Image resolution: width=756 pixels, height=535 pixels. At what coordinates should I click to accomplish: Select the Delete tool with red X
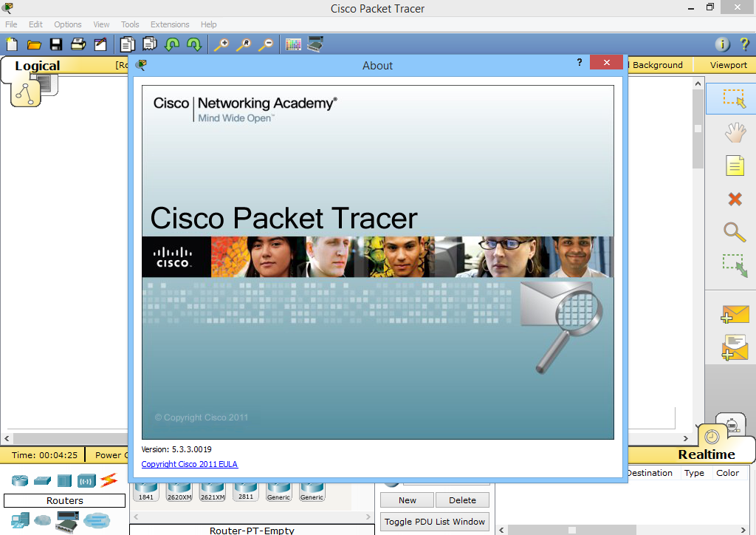pyautogui.click(x=735, y=198)
